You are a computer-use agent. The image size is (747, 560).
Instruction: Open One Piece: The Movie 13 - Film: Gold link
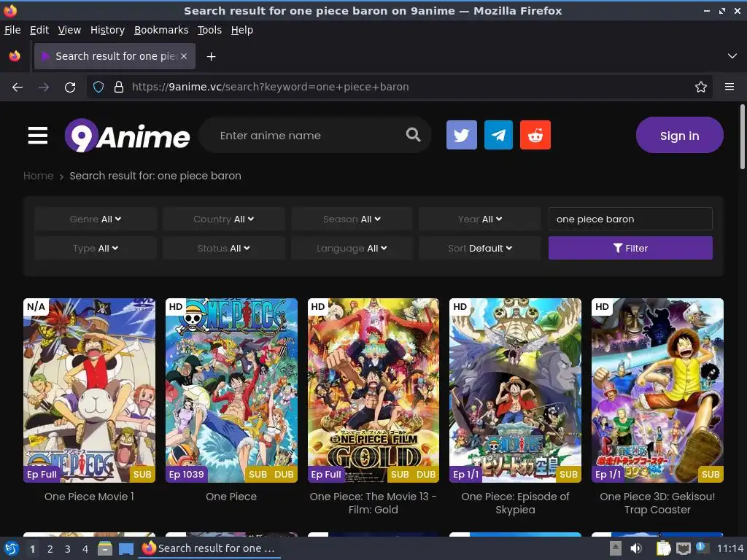pos(373,503)
